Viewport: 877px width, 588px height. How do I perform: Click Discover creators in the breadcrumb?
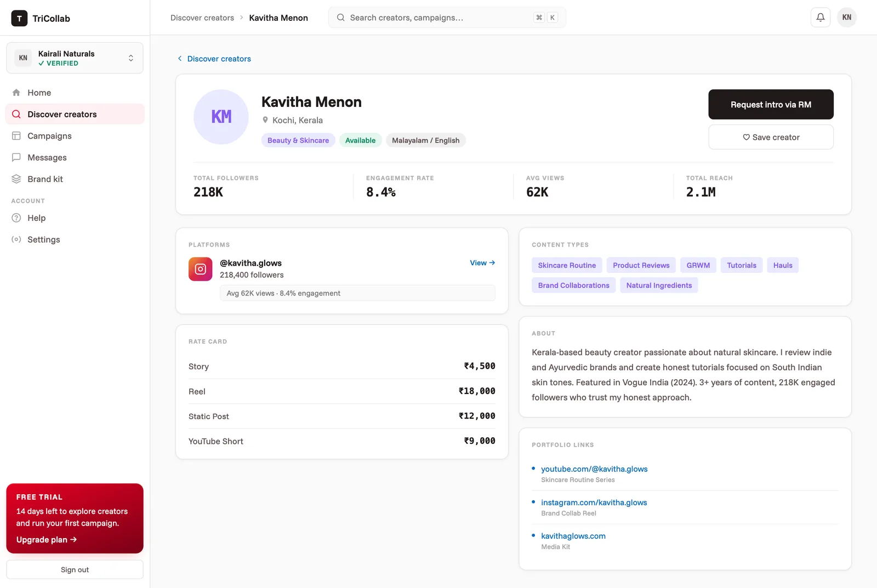(x=202, y=18)
